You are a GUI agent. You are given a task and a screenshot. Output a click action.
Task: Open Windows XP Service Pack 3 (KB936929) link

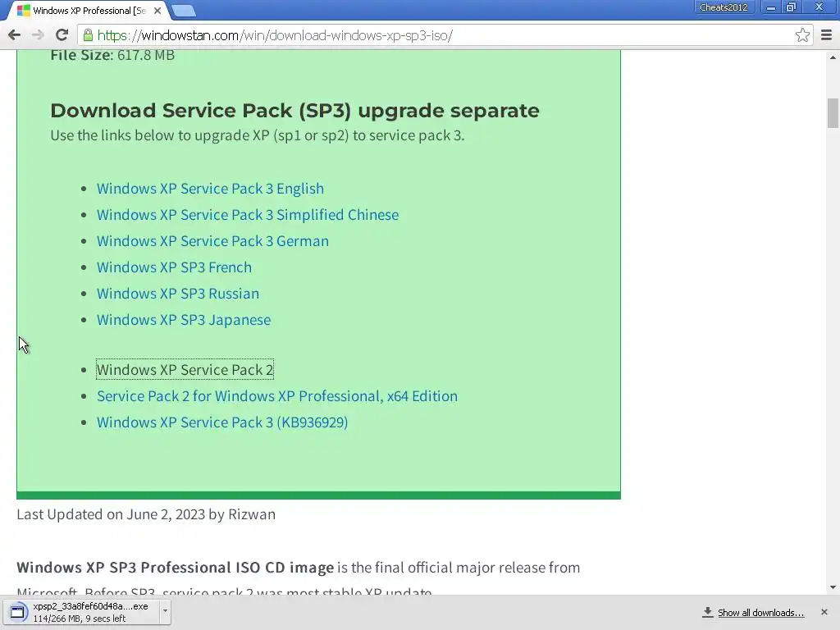(x=222, y=422)
